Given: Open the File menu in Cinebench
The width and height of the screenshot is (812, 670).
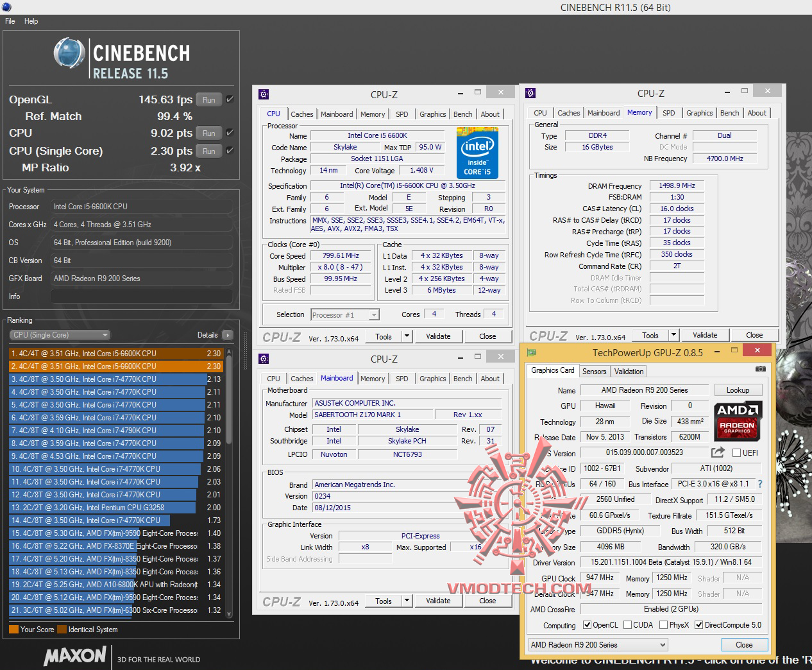Looking at the screenshot, I should coord(10,21).
